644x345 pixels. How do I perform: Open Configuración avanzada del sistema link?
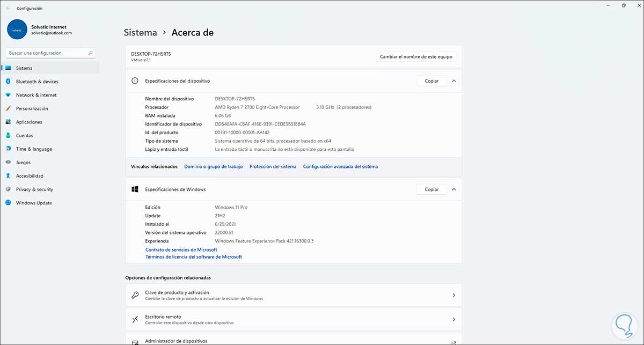pos(340,167)
